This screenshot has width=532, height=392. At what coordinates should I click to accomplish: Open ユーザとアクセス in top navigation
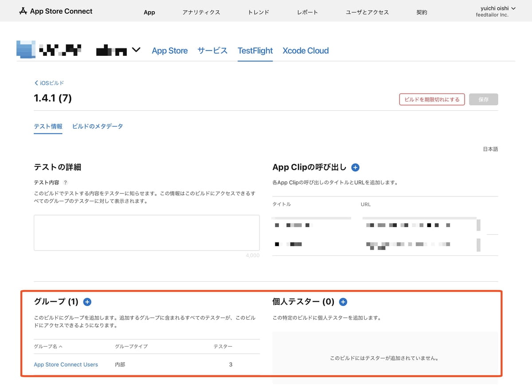coord(367,12)
